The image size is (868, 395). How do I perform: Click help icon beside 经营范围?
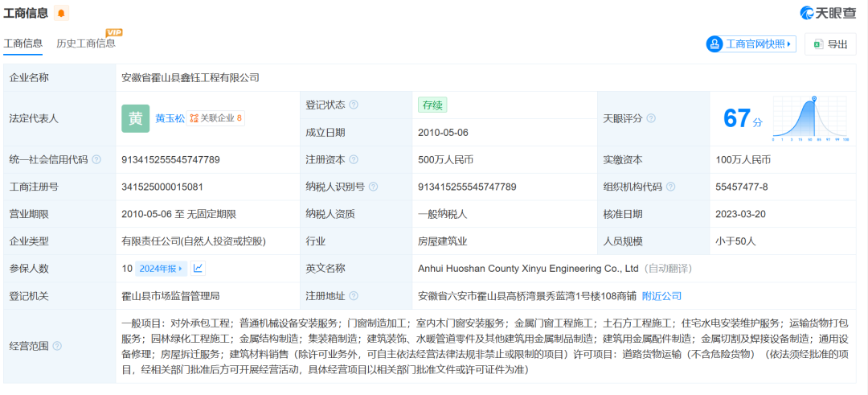[57, 346]
